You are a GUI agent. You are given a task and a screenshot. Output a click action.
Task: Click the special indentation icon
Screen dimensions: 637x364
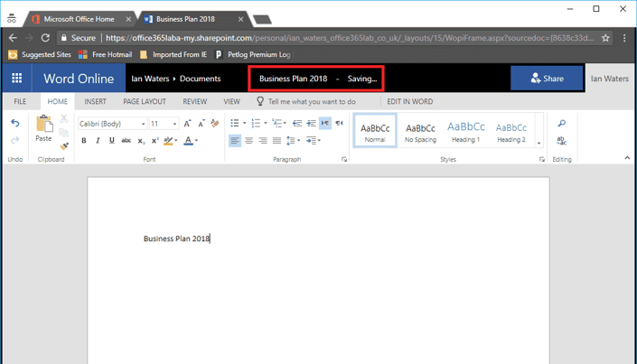click(x=311, y=141)
